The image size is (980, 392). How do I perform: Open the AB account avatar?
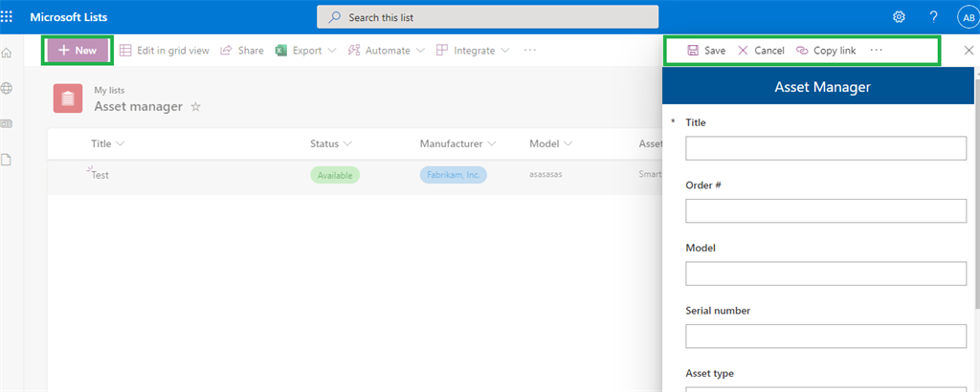[968, 17]
